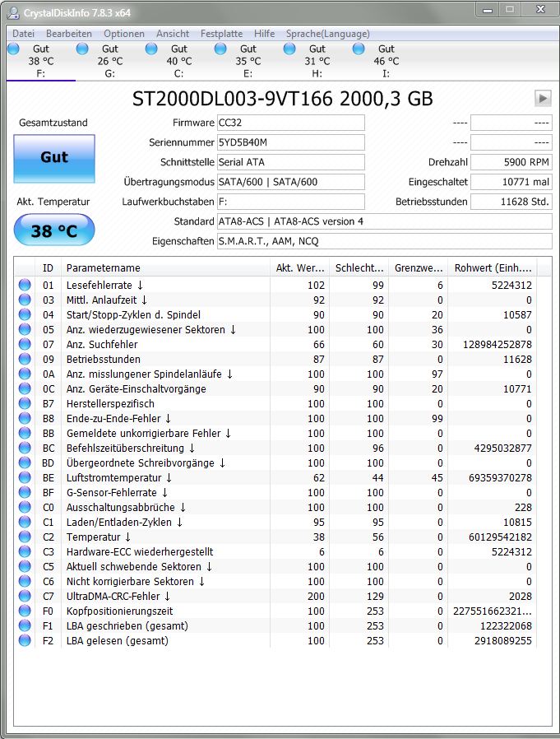Click the Drehzahl value 5900 RPM
Viewport: 560px width, 739px height.
coord(511,162)
